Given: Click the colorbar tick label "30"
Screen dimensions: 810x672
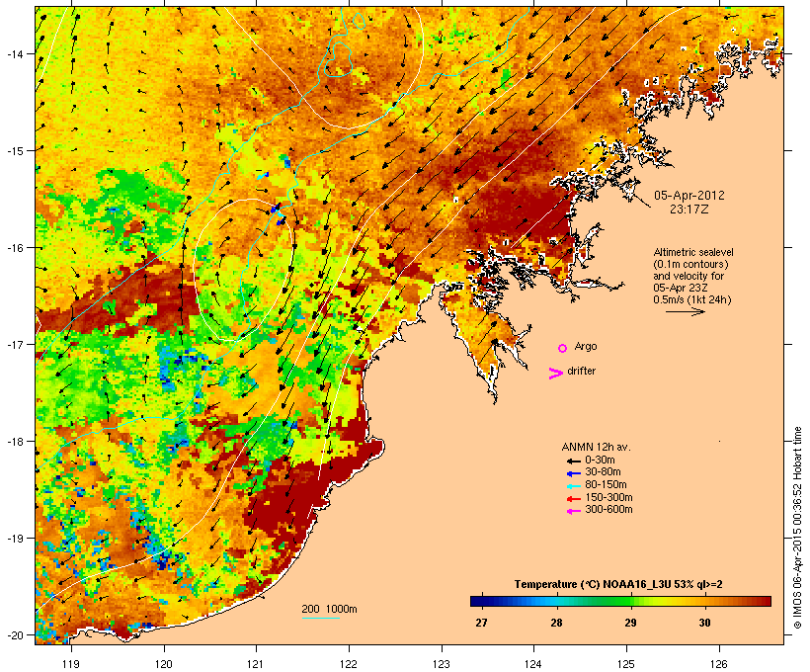Looking at the screenshot, I should pyautogui.click(x=704, y=623).
